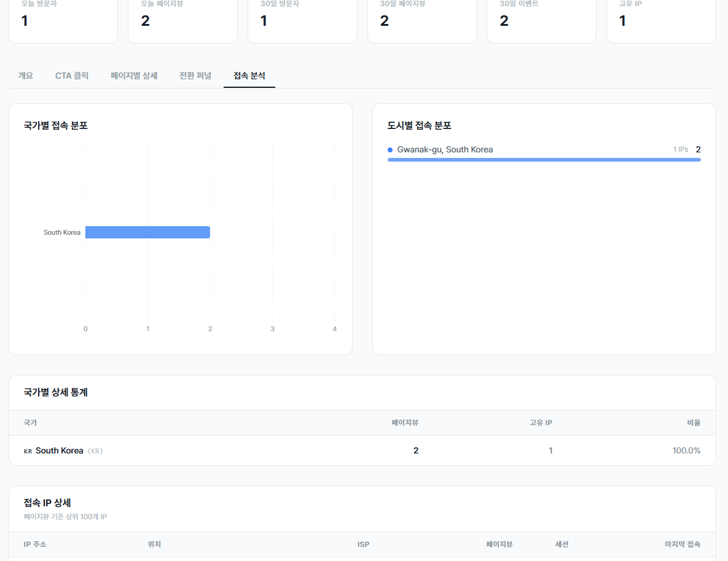728x561 pixels.
Task: Click the 도시별 접속 분포 heading
Action: click(419, 125)
